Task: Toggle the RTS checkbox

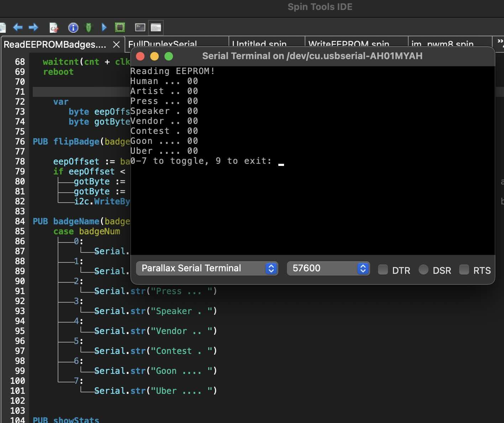Action: [464, 270]
